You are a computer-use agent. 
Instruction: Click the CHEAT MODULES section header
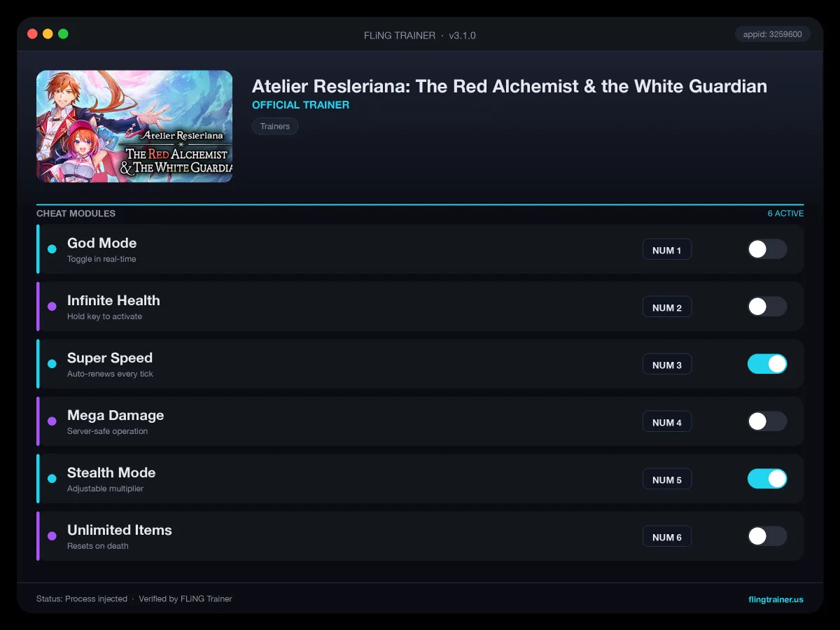(x=76, y=213)
